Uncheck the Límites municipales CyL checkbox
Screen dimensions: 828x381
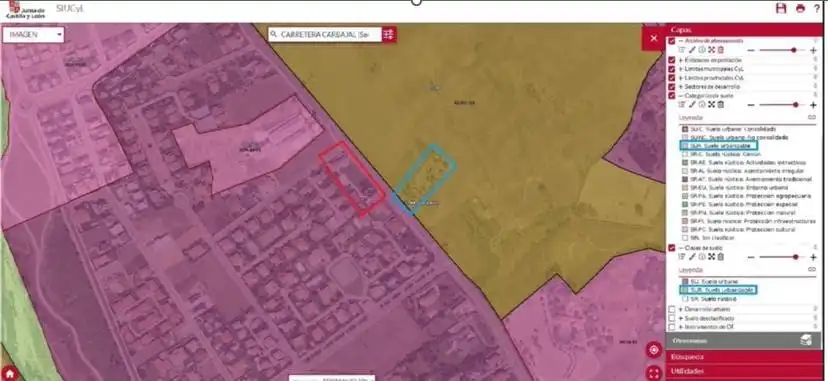click(672, 69)
